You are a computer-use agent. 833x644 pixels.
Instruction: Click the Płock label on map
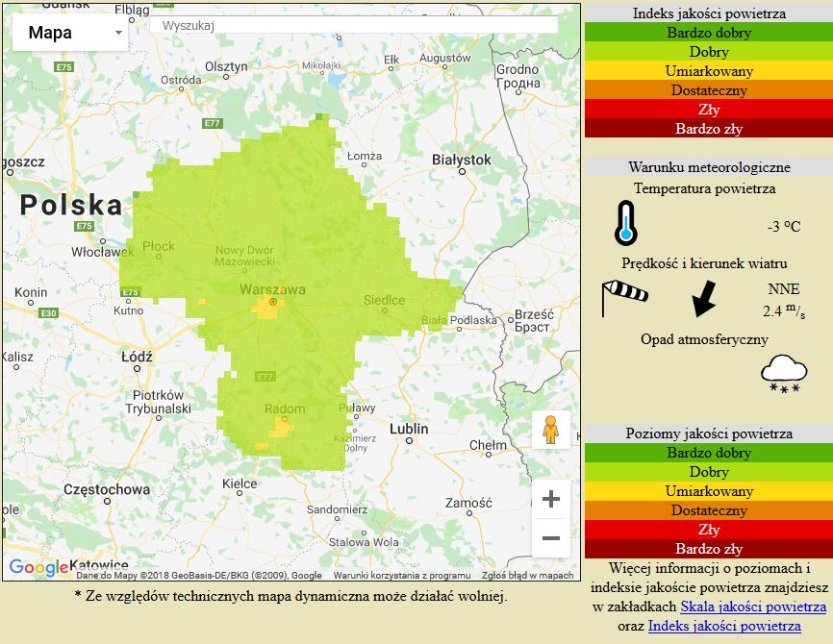tap(159, 246)
